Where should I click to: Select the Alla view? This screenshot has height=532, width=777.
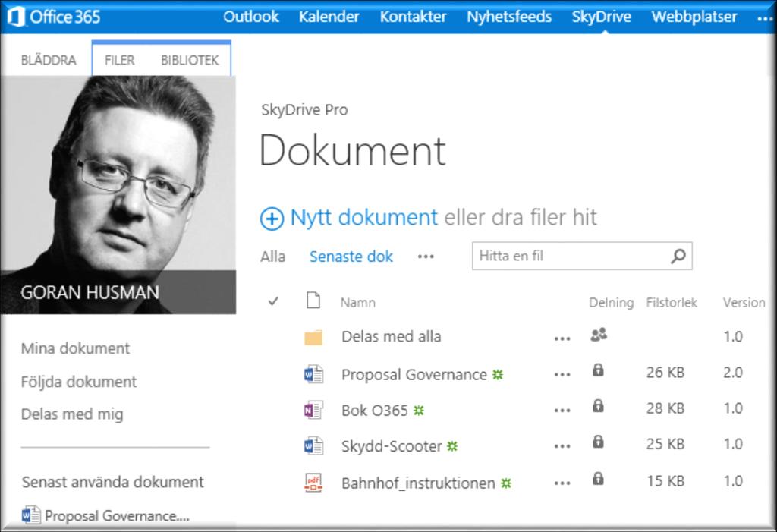click(x=273, y=257)
